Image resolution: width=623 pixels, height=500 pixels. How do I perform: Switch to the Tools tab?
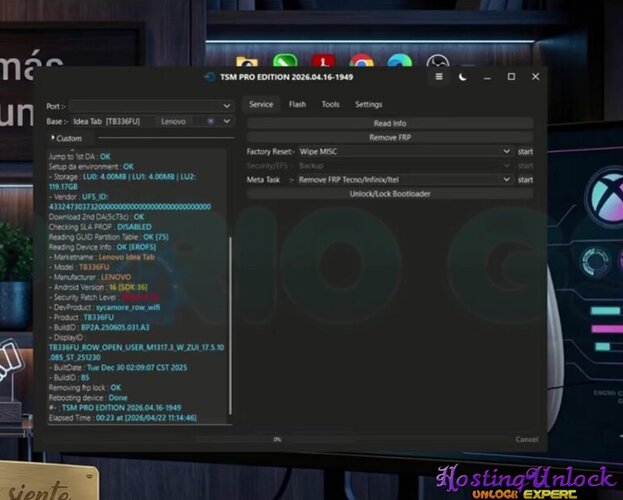(330, 105)
